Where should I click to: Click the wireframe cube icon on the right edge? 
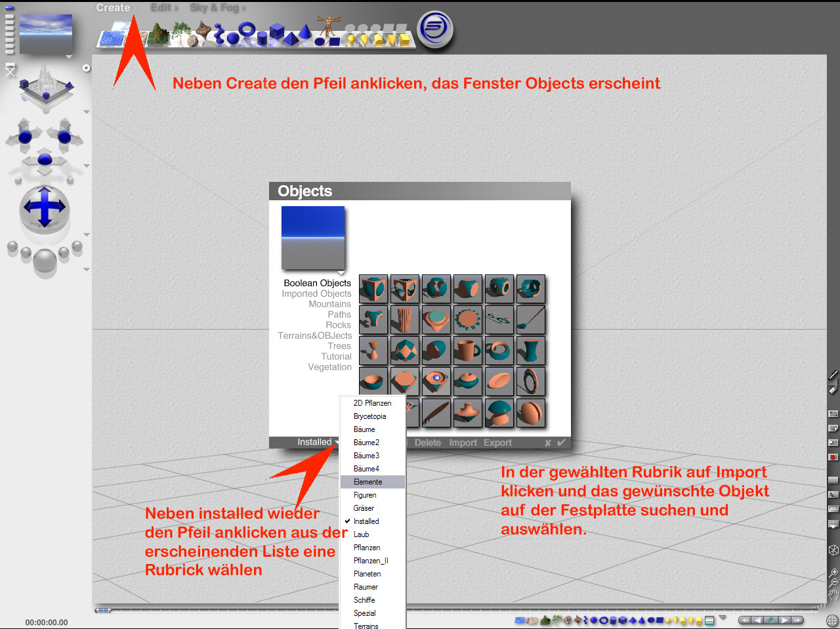point(833,550)
